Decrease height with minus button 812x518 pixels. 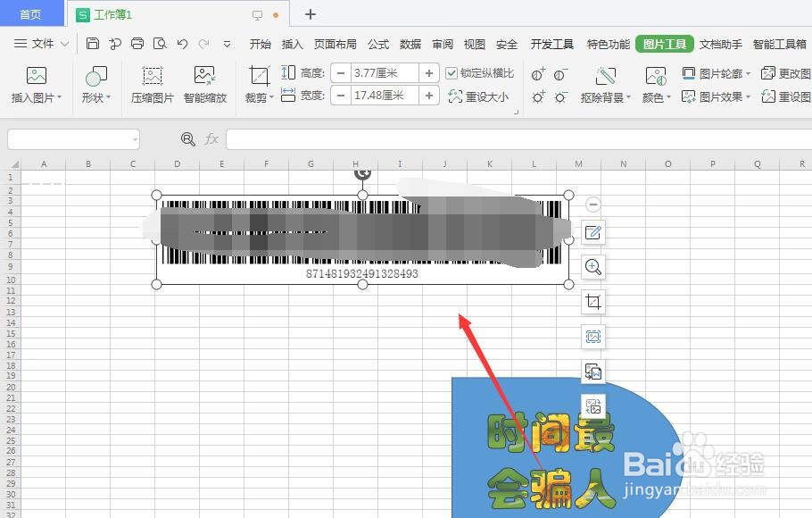tap(341, 73)
